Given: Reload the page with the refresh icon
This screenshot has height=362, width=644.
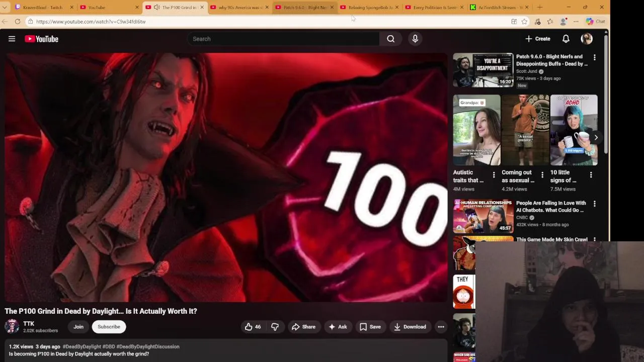Looking at the screenshot, I should coord(18,22).
